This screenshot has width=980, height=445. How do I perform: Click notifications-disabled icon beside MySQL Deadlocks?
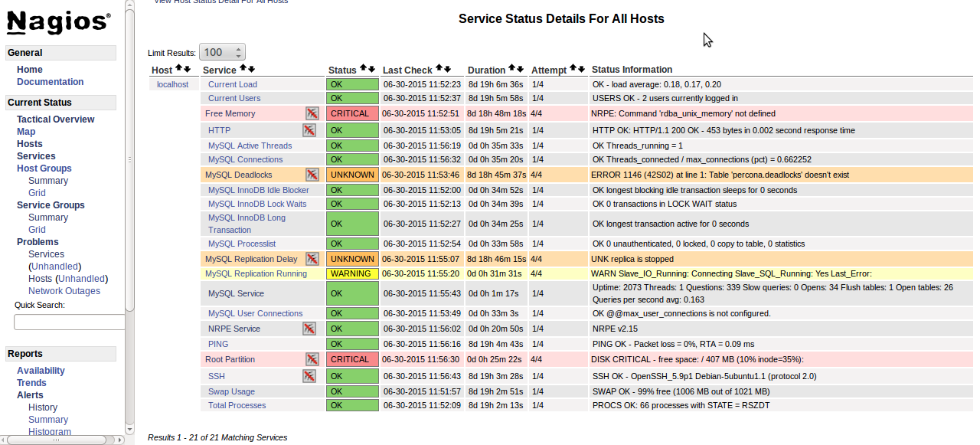(x=312, y=175)
